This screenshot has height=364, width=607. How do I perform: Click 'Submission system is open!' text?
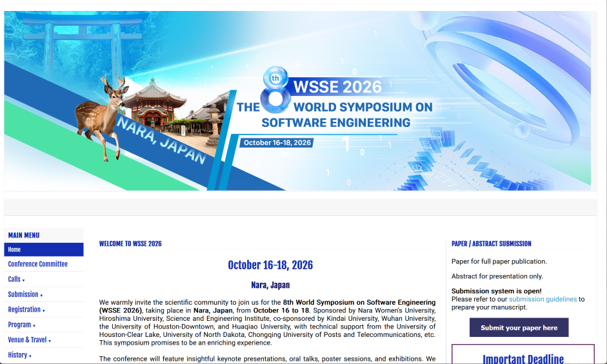pyautogui.click(x=496, y=291)
